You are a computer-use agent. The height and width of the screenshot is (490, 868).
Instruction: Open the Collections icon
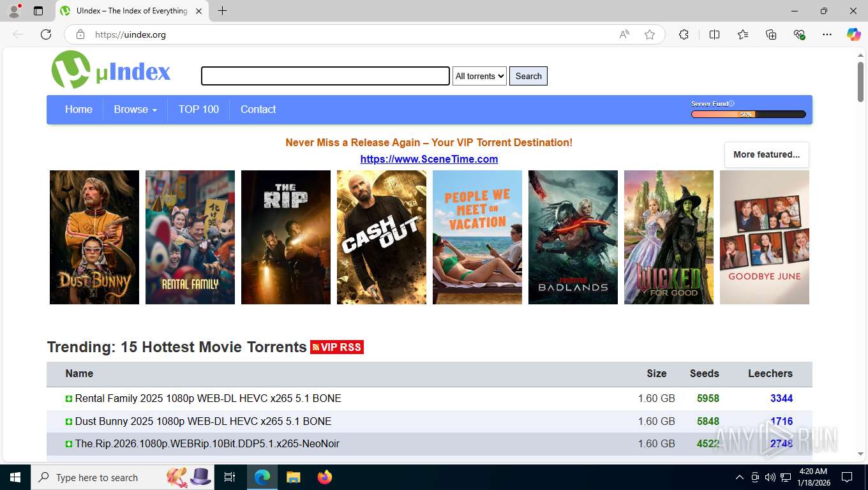click(771, 34)
